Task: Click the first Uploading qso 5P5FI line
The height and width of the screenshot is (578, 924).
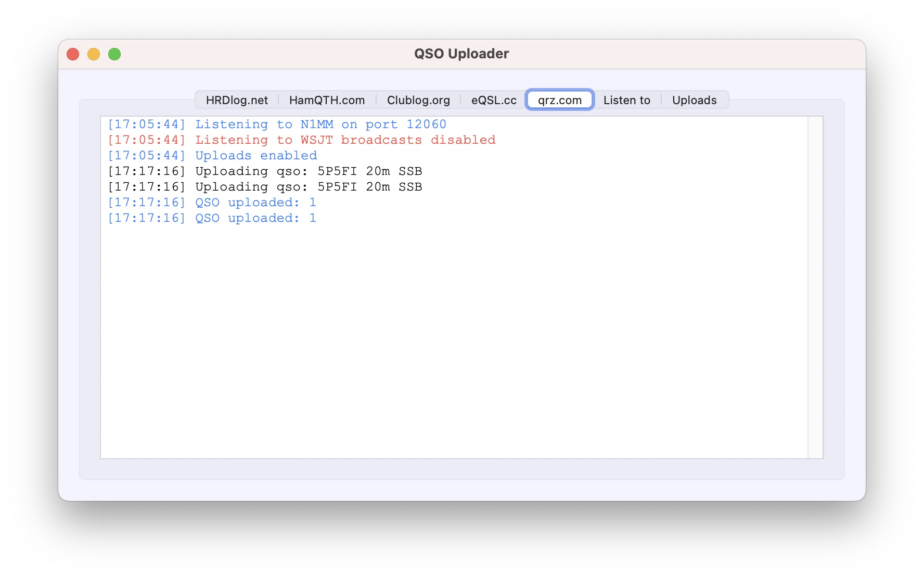Action: (265, 171)
